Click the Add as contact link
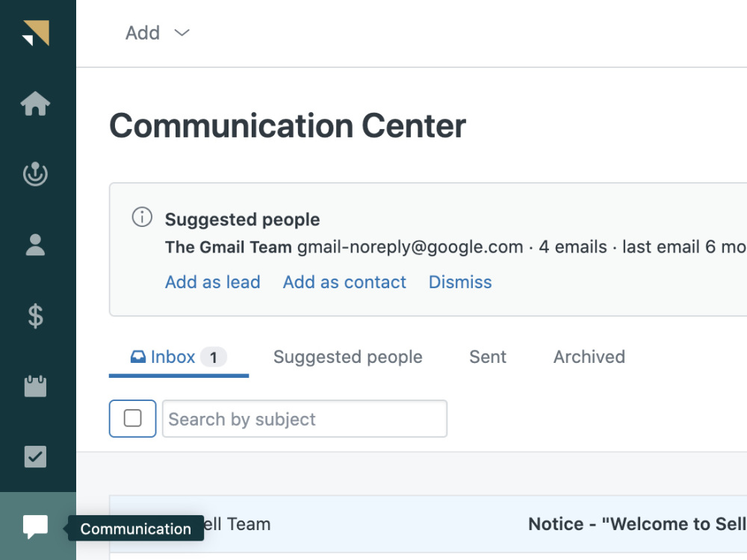 click(344, 282)
